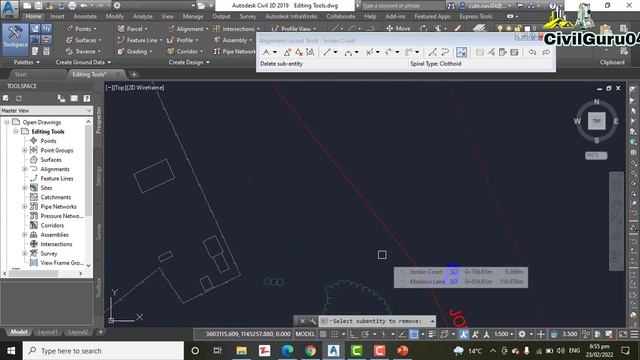Toggle the MODEL space button
This screenshot has width=640, height=360.
[x=305, y=334]
